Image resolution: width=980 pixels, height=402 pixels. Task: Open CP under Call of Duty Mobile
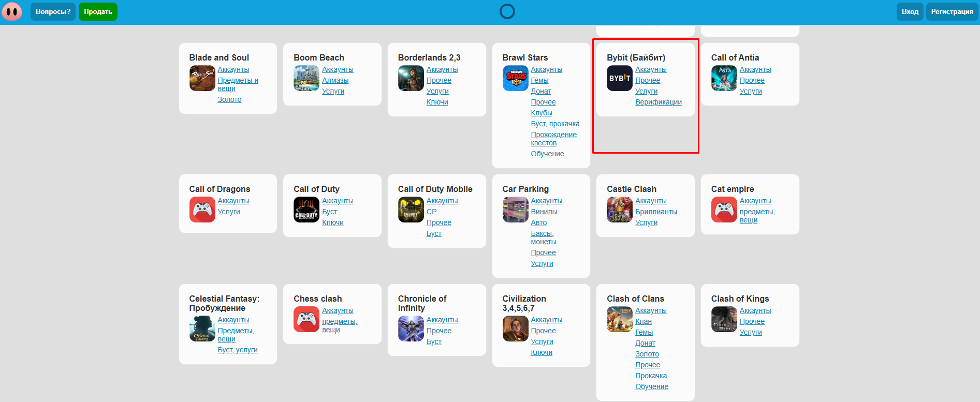pos(432,212)
